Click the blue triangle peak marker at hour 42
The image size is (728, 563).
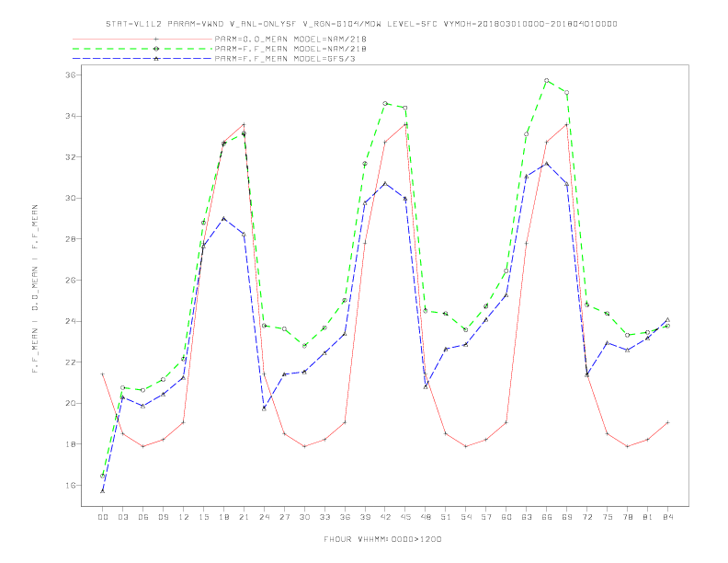point(385,183)
